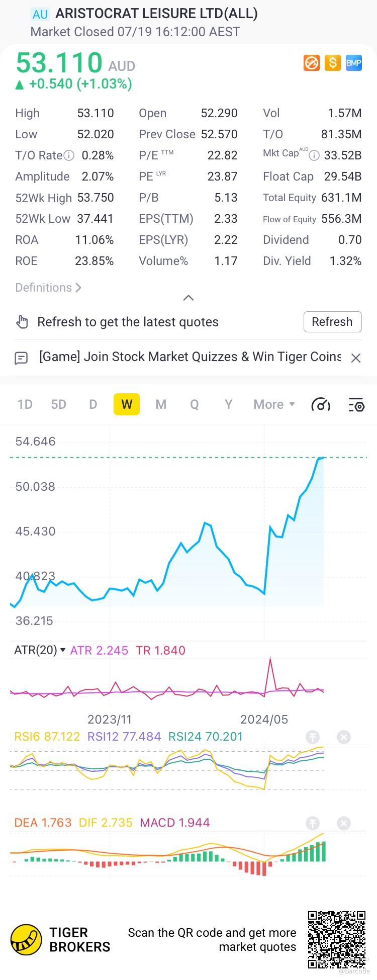The height and width of the screenshot is (980, 377).
Task: Open chart display settings icon
Action: coord(356,404)
